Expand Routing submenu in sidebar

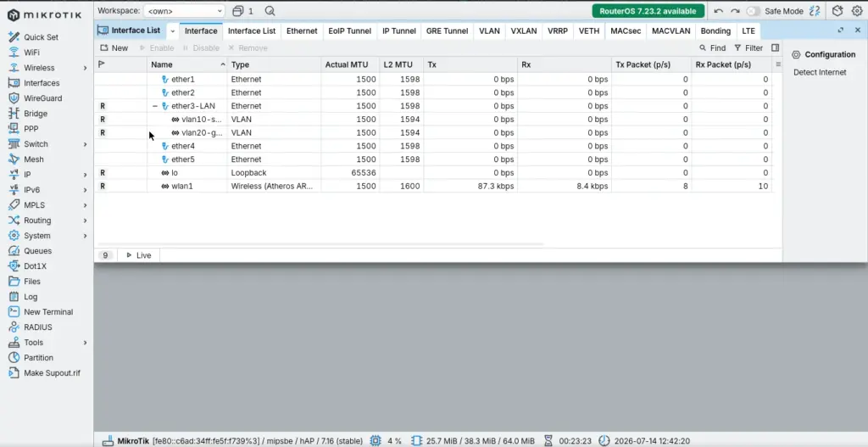pyautogui.click(x=86, y=221)
